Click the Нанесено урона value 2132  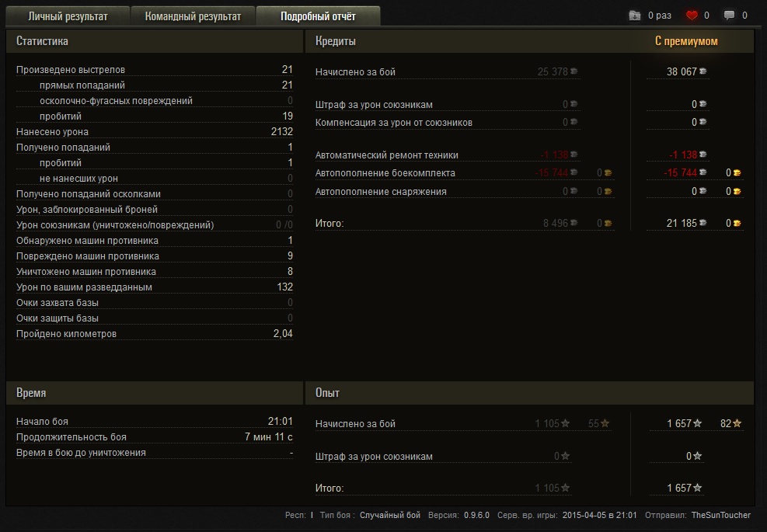pos(282,131)
